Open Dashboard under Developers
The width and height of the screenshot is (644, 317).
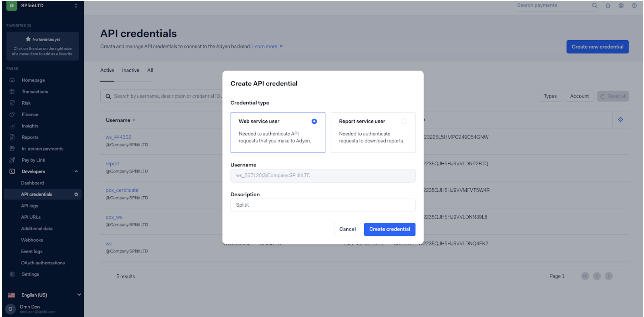33,183
